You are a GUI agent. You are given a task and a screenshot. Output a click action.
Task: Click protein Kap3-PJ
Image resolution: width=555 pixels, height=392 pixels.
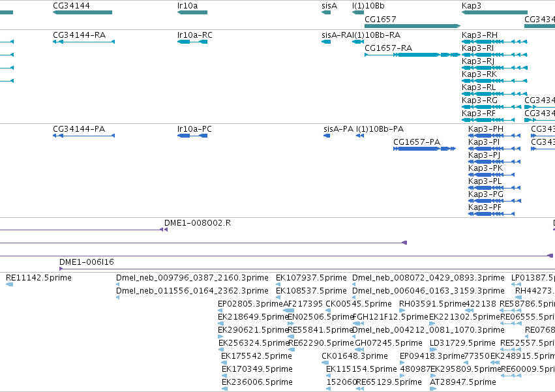[x=494, y=162]
